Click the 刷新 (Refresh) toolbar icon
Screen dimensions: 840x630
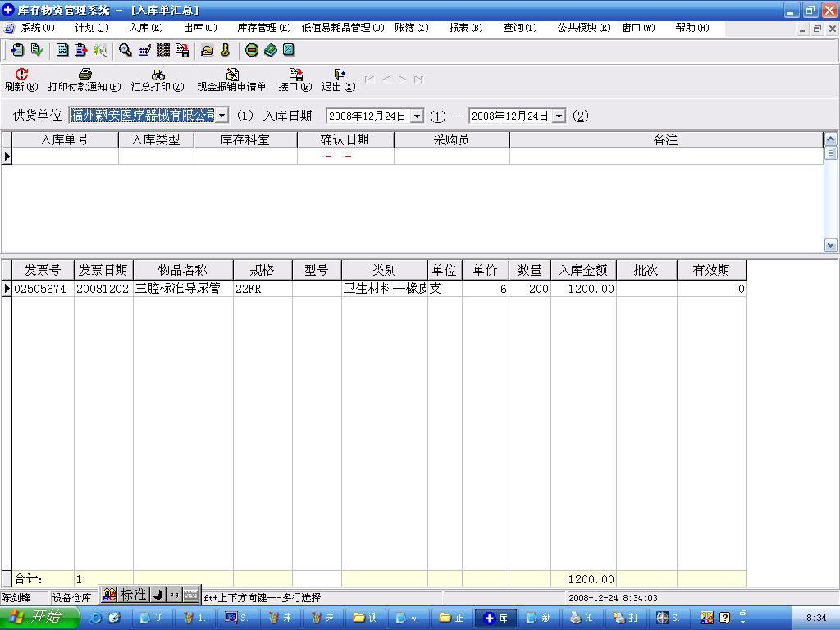tap(21, 75)
